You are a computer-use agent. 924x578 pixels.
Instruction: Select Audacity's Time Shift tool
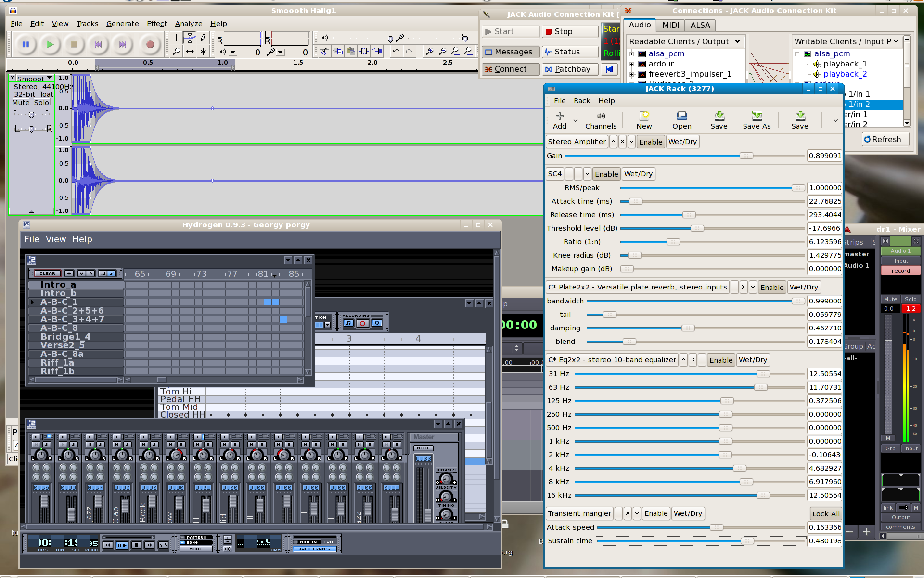190,51
